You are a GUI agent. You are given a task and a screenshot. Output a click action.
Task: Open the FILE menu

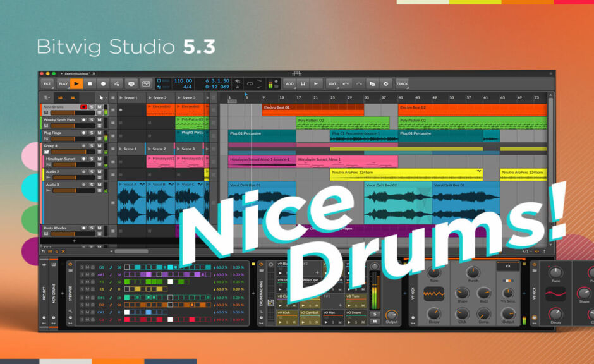coord(46,83)
